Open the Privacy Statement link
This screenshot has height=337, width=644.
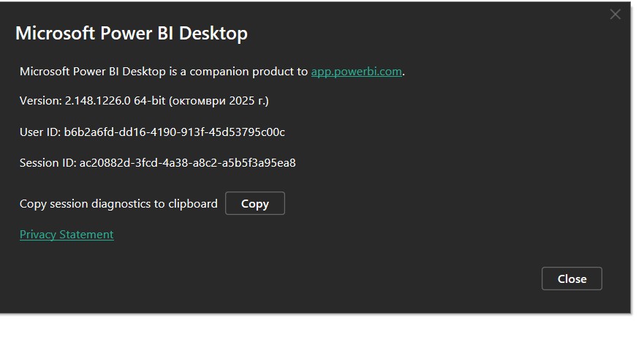(67, 235)
